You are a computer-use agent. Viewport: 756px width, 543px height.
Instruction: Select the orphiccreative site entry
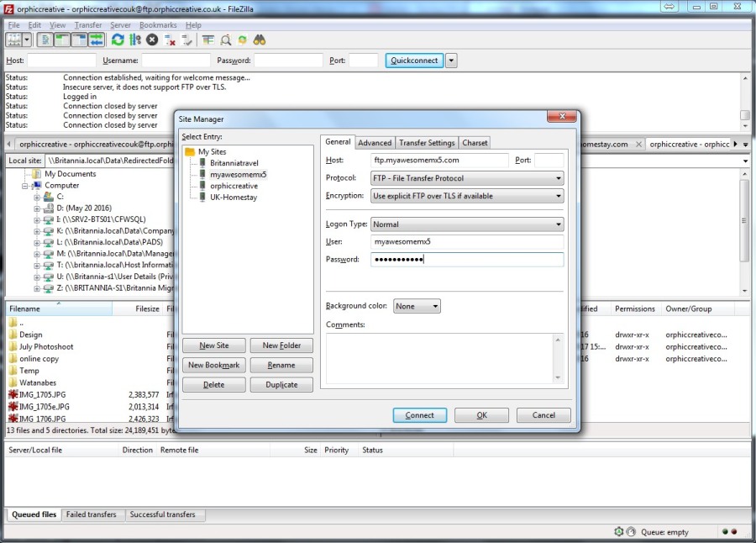coord(234,186)
